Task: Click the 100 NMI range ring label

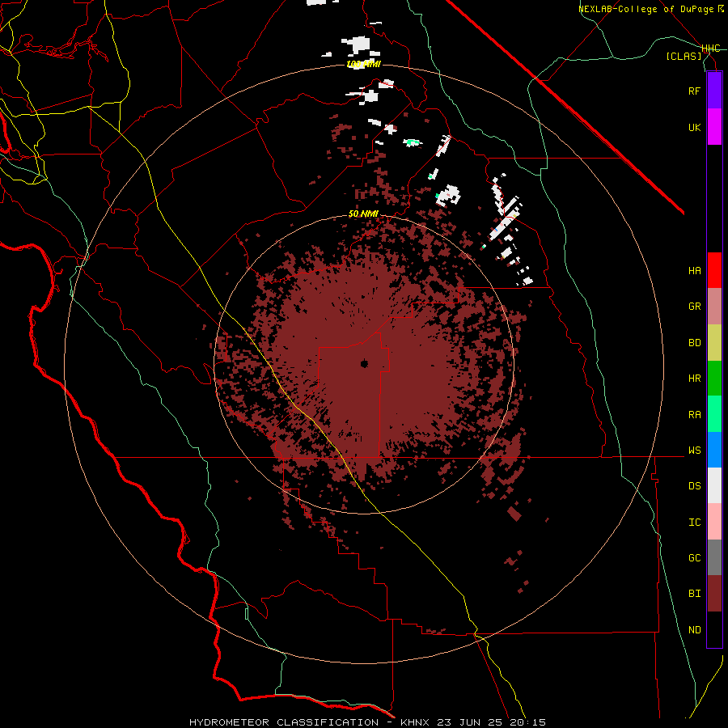Action: tap(363, 64)
